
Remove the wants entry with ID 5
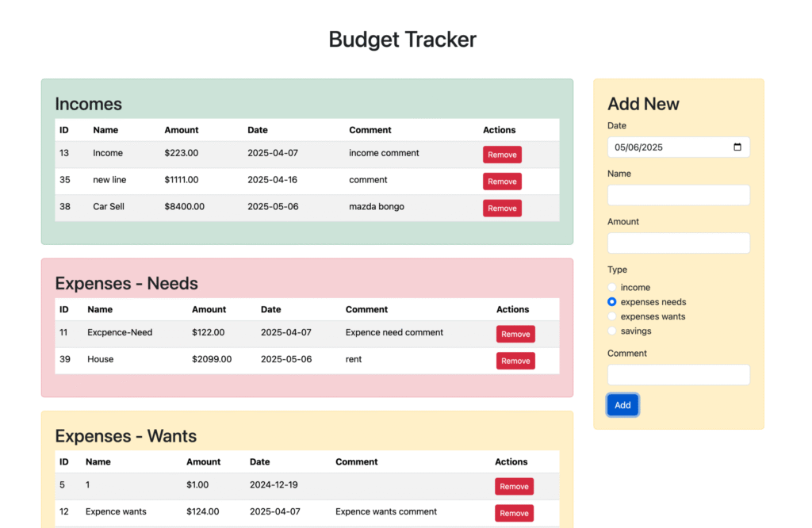coord(514,486)
